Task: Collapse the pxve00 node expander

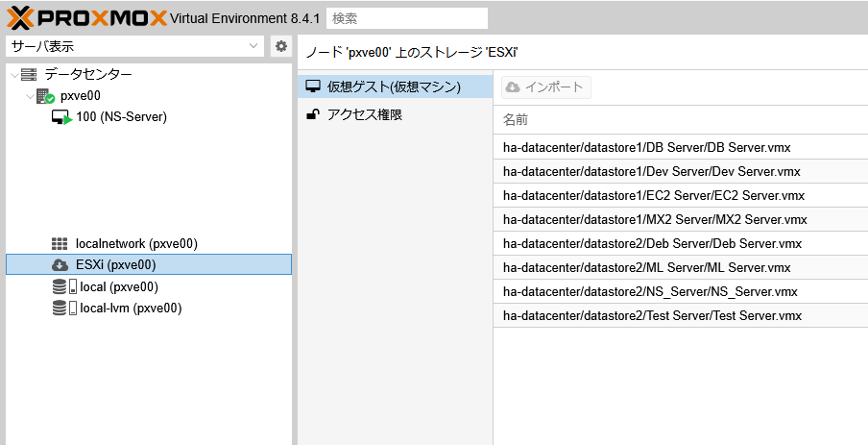Action: (x=30, y=96)
